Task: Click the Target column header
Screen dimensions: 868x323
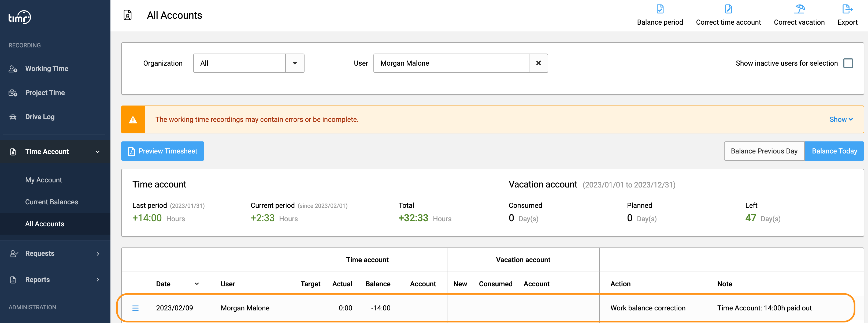Action: click(310, 284)
